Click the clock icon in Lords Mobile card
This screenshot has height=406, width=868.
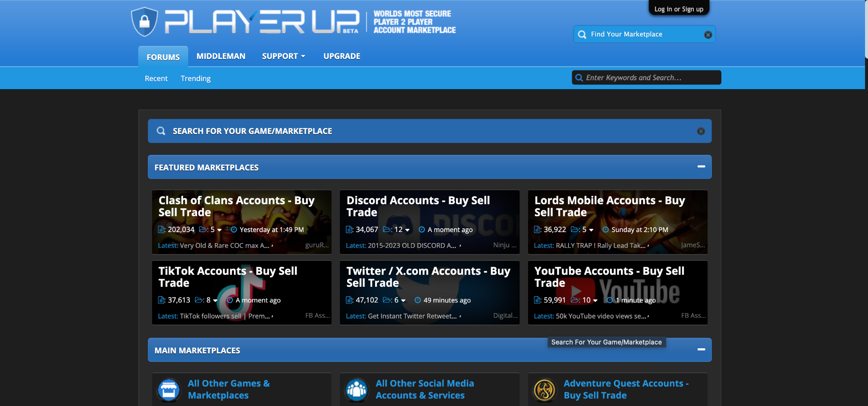pos(606,230)
